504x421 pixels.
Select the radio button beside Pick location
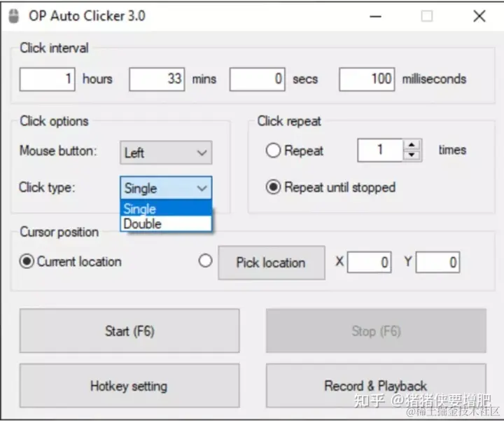(x=205, y=261)
